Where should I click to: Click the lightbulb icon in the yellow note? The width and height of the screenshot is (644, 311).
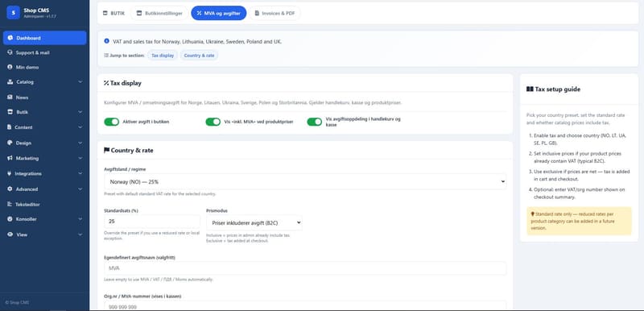(533, 214)
